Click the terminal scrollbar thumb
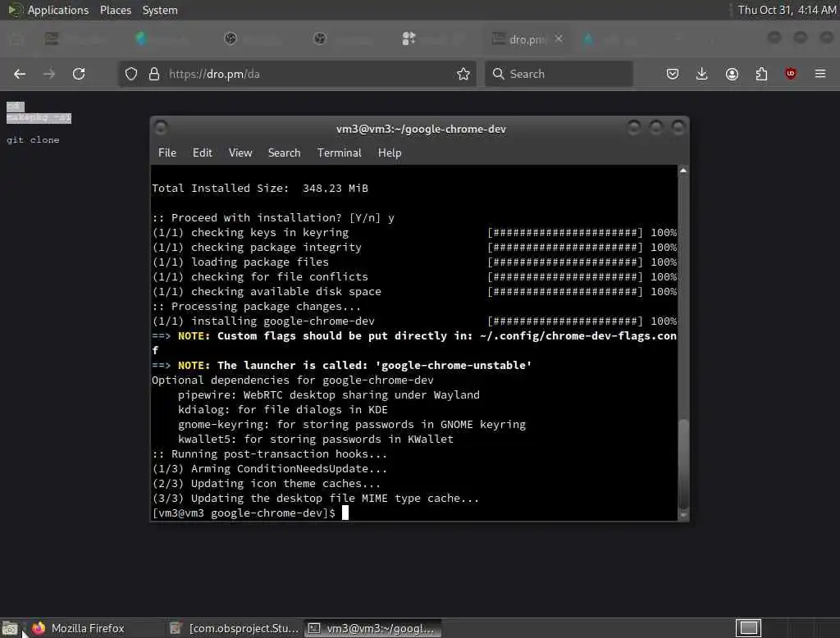 click(683, 463)
